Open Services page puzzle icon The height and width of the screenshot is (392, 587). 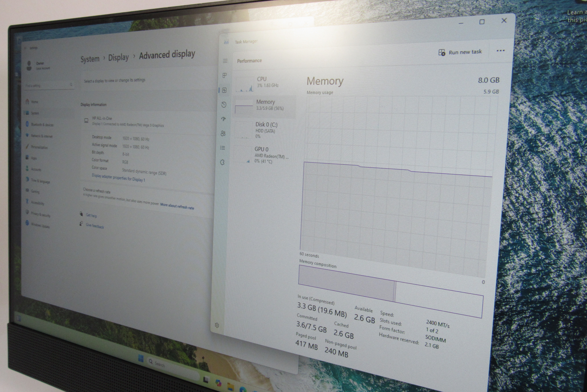point(222,162)
